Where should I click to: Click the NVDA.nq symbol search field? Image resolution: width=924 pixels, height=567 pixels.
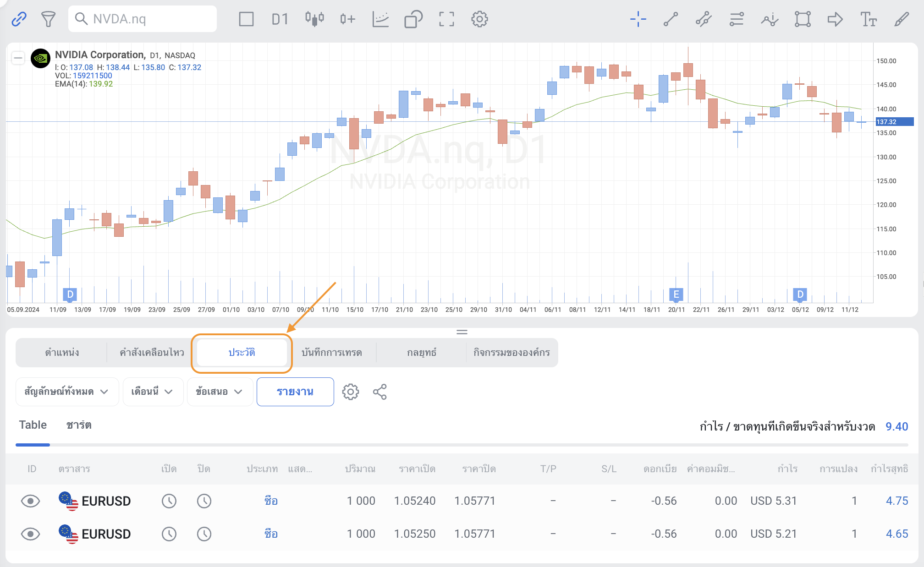(143, 19)
